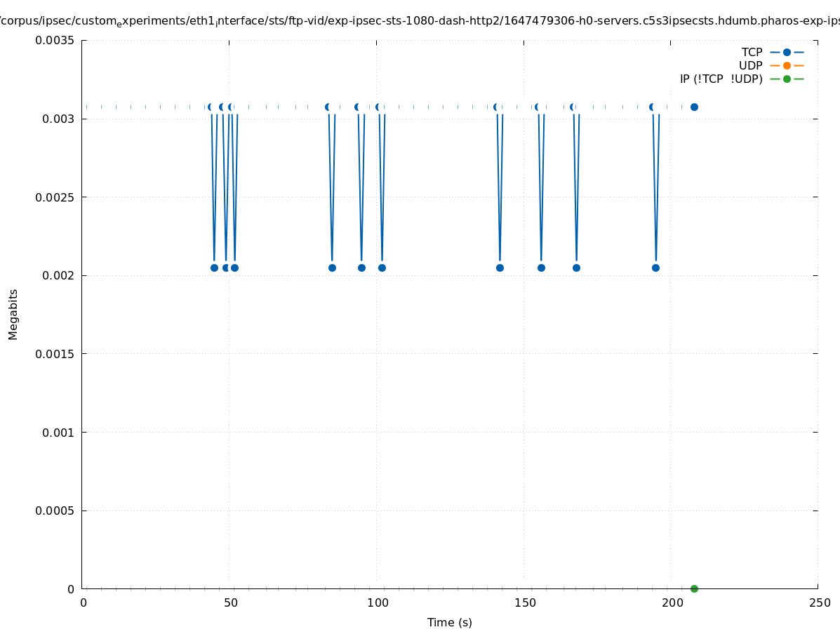
Task: Select the TCP dip point near 141 seconds
Action: coord(500,268)
